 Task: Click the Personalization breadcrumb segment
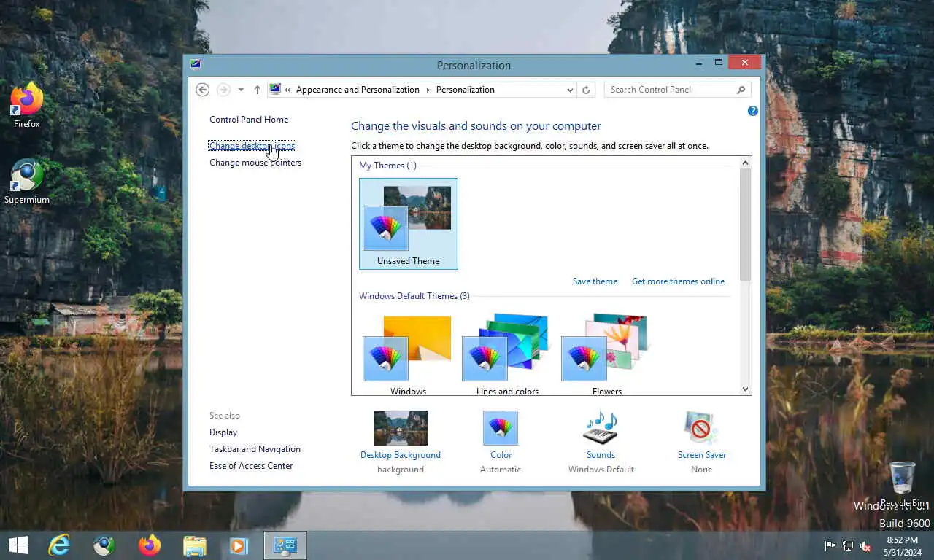(x=466, y=90)
